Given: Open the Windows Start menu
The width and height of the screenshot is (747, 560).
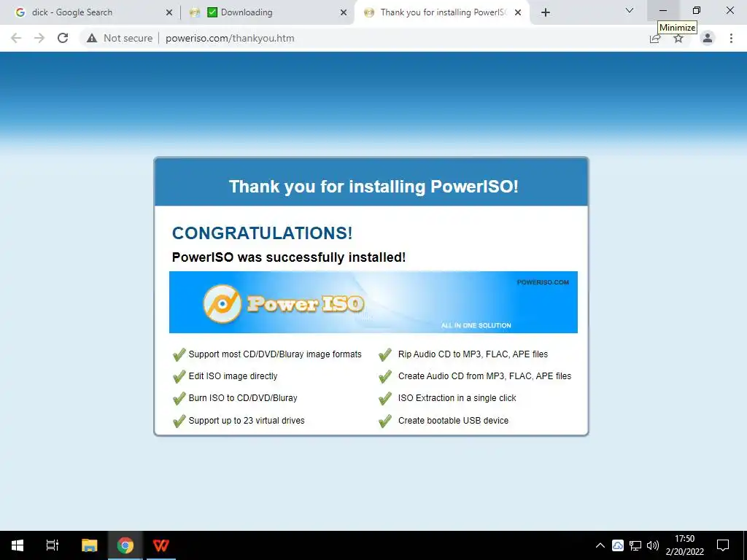Looking at the screenshot, I should click(x=18, y=545).
